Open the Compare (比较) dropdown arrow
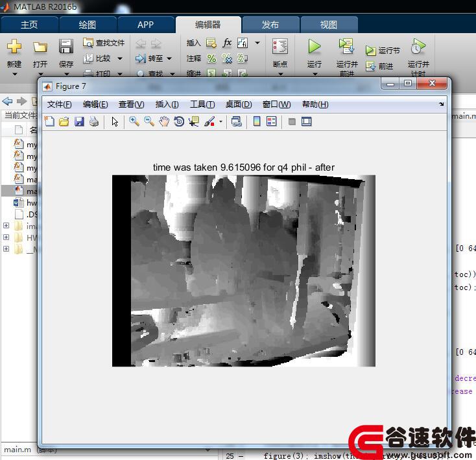 (120, 58)
